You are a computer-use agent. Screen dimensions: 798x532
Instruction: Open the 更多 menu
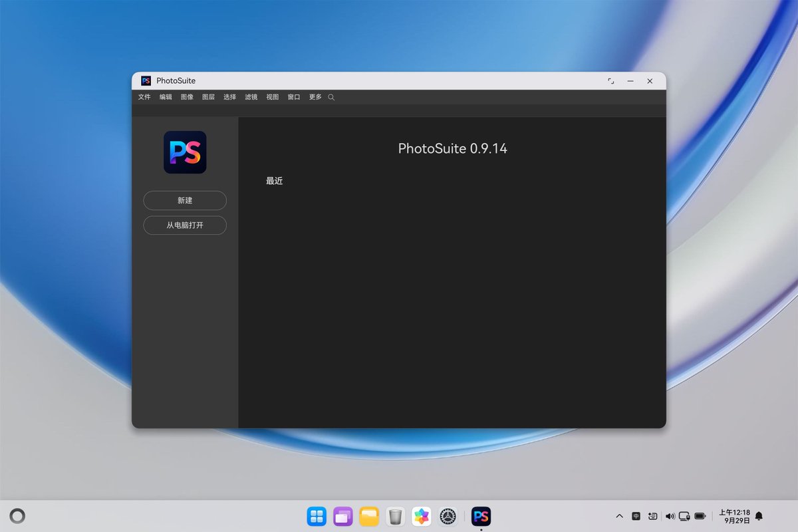(315, 97)
